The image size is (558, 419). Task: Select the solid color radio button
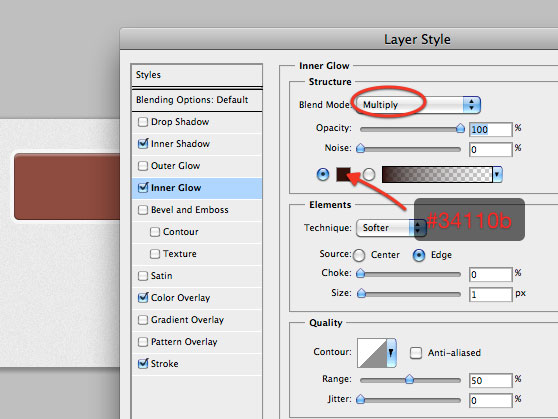(x=323, y=174)
